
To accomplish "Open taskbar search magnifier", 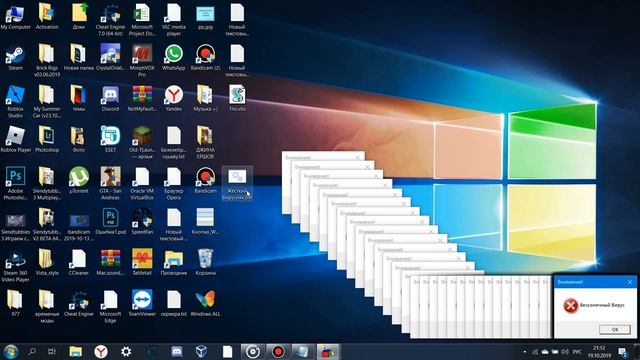I will click(x=32, y=351).
